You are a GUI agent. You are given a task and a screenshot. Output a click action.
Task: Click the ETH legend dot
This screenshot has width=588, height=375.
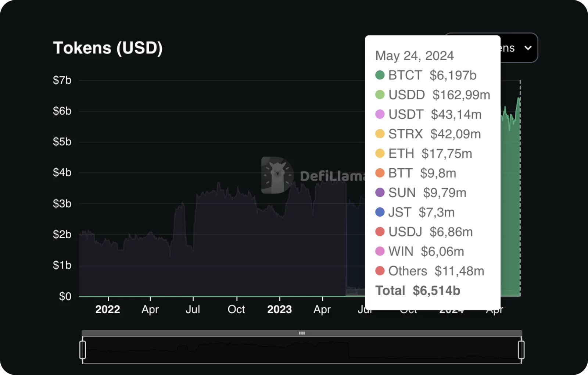pyautogui.click(x=380, y=153)
